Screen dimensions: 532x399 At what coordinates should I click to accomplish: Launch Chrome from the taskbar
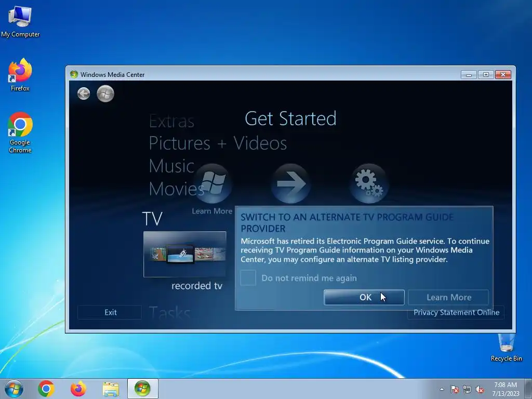46,389
